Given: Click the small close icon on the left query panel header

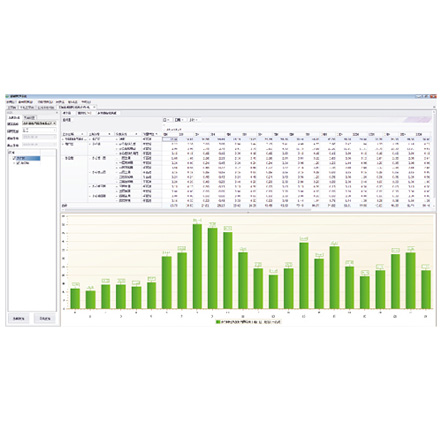Looking at the screenshot, I should pos(57,113).
